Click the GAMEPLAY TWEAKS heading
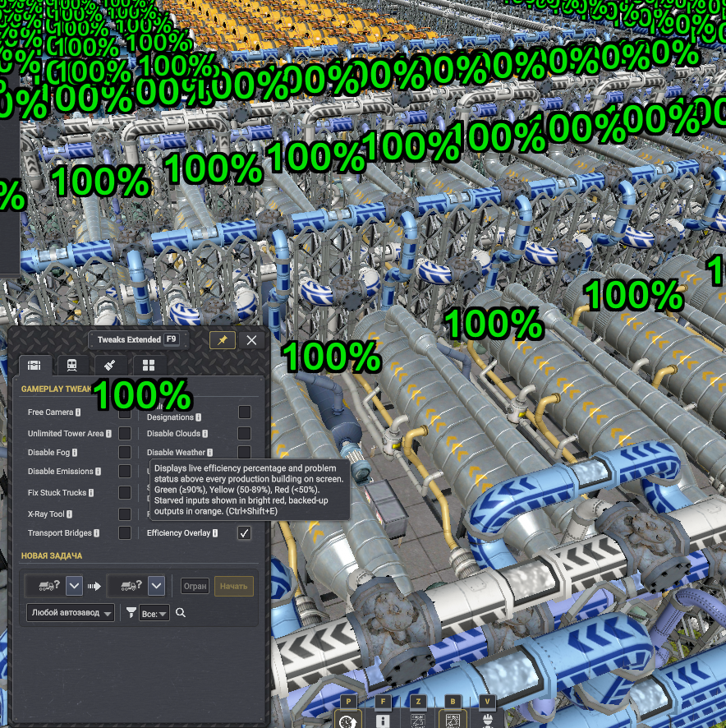This screenshot has width=726, height=728. (x=56, y=389)
